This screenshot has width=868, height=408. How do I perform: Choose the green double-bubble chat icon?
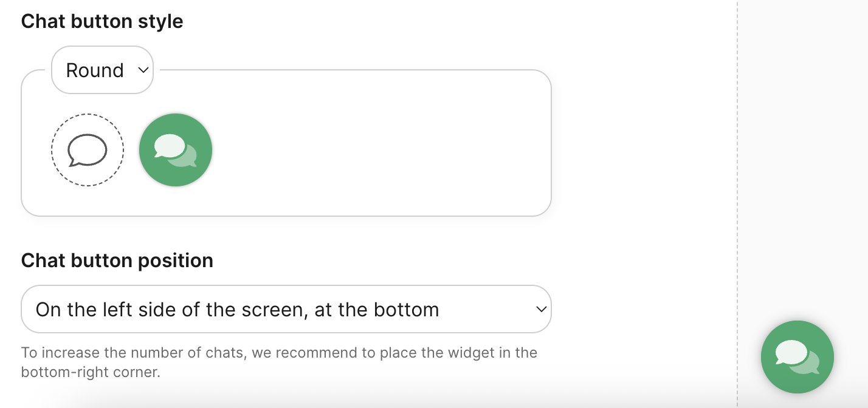click(176, 150)
